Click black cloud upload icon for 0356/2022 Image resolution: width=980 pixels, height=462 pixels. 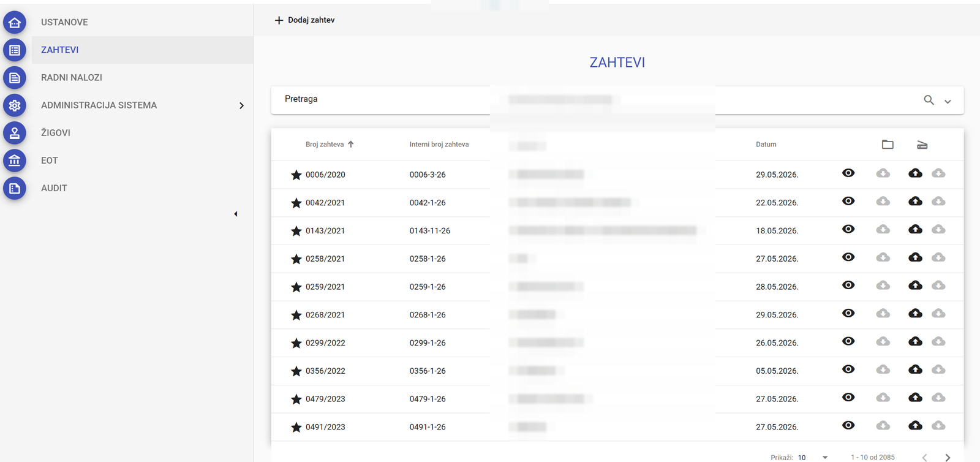click(915, 369)
